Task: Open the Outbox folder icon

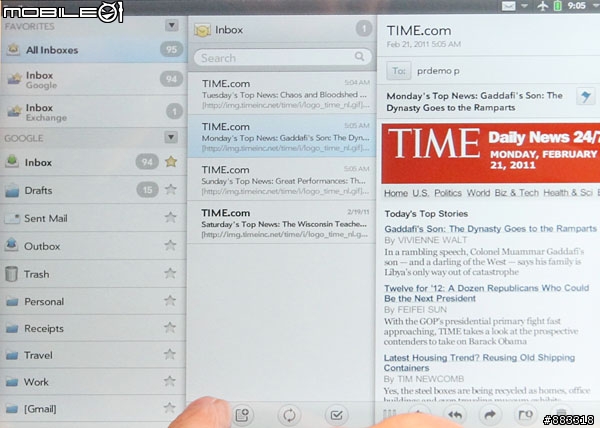Action: coord(11,245)
